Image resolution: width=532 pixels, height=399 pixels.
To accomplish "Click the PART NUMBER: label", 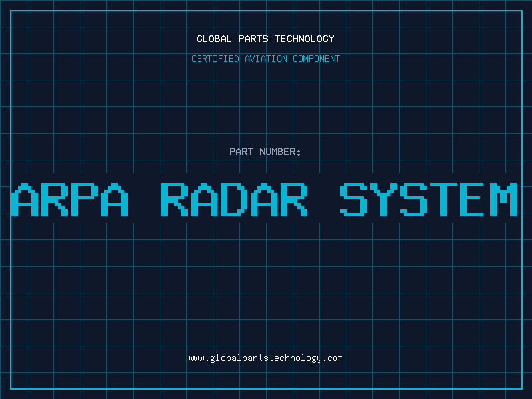I will click(x=265, y=152).
